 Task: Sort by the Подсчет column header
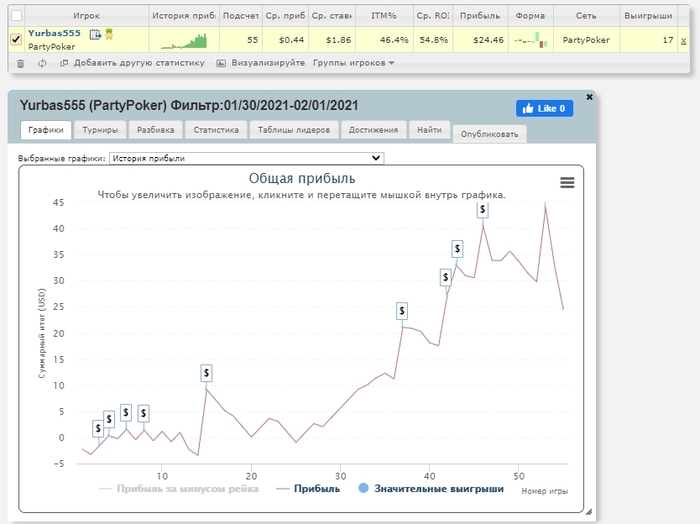pyautogui.click(x=241, y=16)
